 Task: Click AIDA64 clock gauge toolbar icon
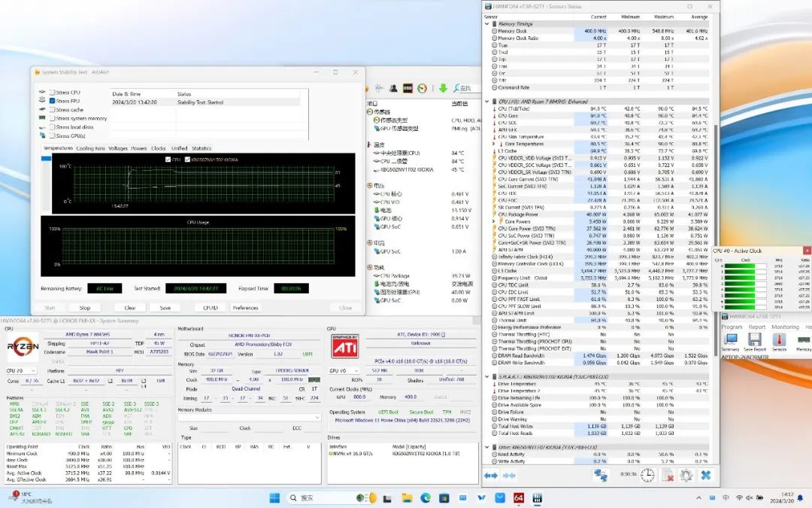422,88
